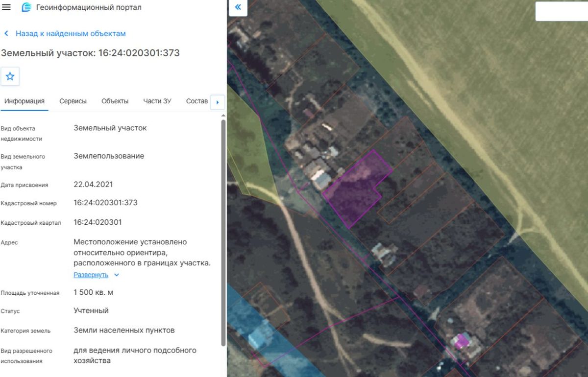Open the hamburger main menu
Viewport: 588px width, 377px height.
point(6,7)
